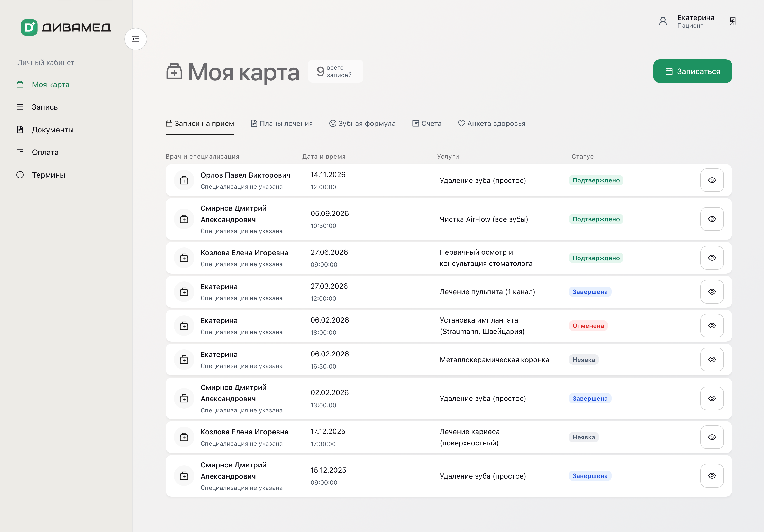Click the Неявка status for 06.02.2026 16:30
Screen dimensions: 764x532
(x=584, y=360)
